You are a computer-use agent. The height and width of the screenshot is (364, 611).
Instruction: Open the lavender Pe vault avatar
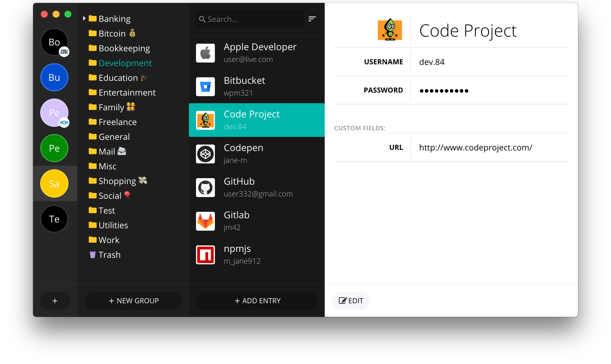pos(54,113)
